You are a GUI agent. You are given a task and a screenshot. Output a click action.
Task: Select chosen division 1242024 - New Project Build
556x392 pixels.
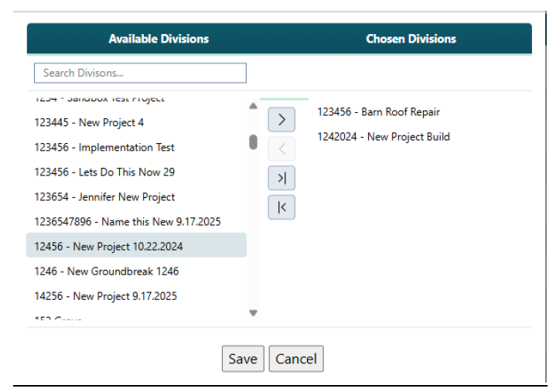(x=383, y=137)
